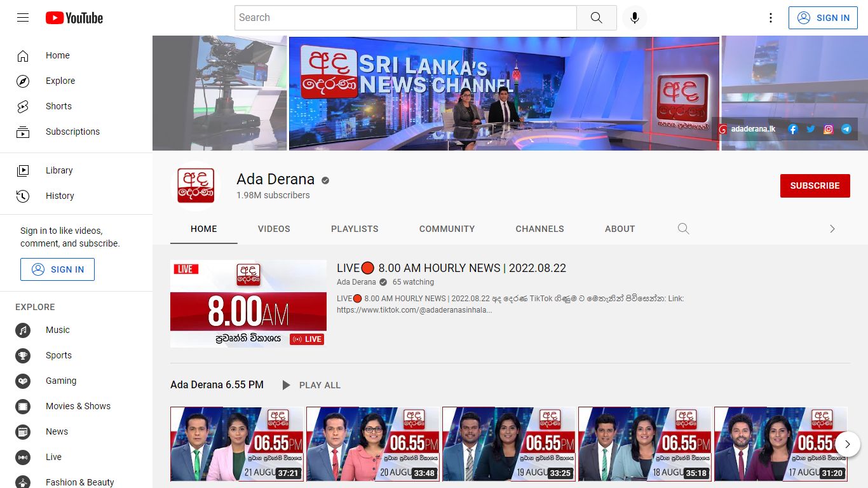Browse the Live category
Screen dimensions: 868x488
(76, 457)
